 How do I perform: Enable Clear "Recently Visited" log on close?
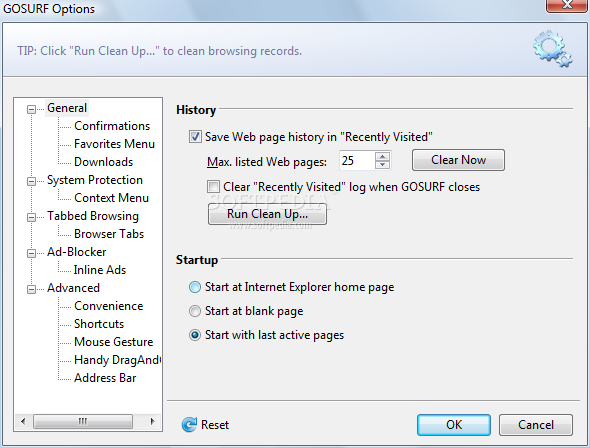click(213, 187)
